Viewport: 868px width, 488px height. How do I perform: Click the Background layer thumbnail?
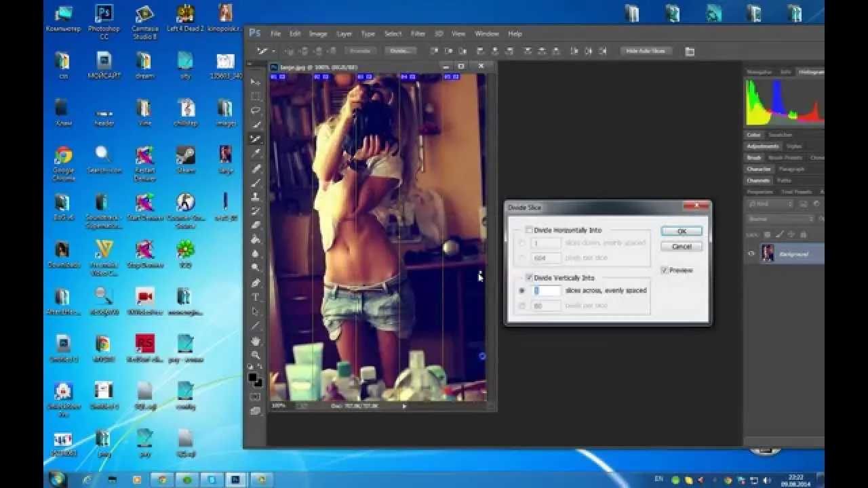pos(768,253)
